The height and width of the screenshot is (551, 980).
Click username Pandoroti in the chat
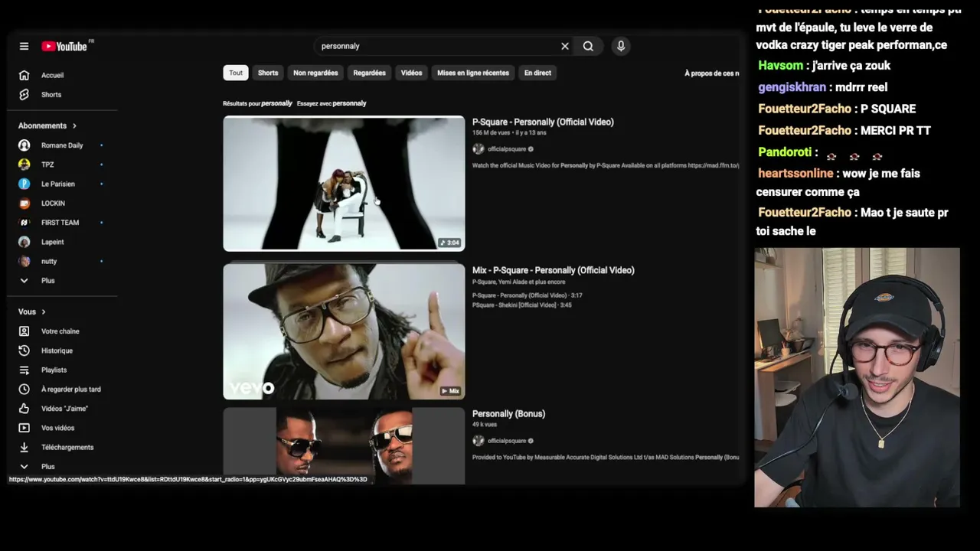point(784,152)
